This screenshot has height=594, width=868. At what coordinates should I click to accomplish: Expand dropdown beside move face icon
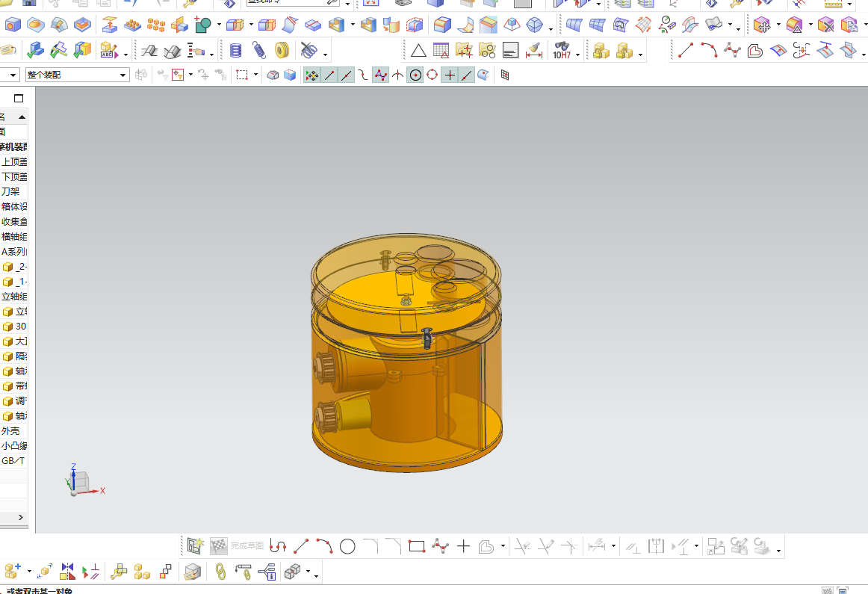tap(778, 25)
